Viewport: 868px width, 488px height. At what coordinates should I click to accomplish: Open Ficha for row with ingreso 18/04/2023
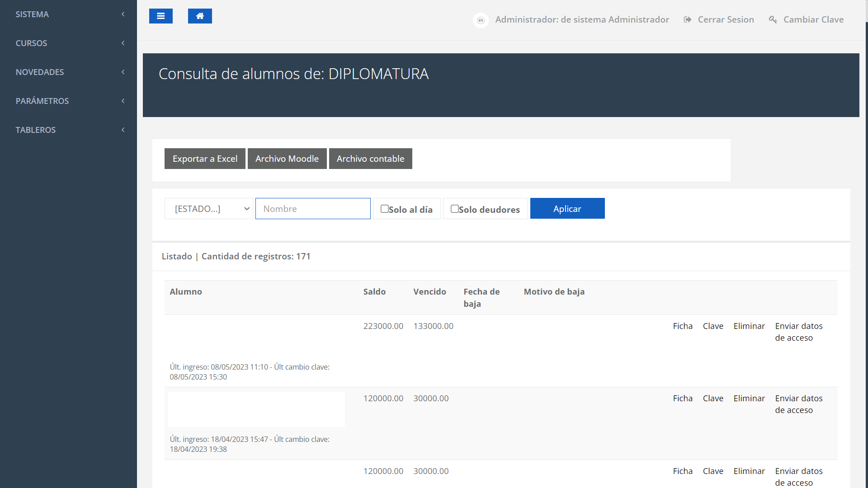tap(683, 399)
